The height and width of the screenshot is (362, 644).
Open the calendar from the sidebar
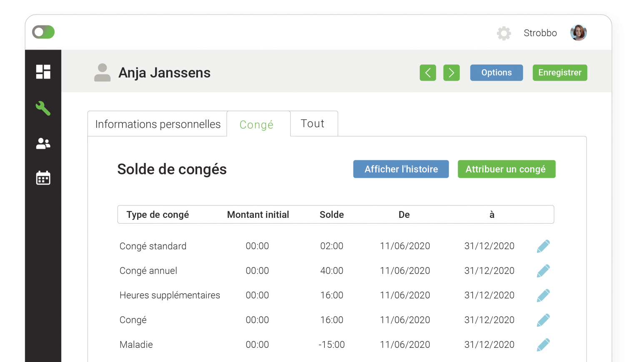[x=43, y=178]
